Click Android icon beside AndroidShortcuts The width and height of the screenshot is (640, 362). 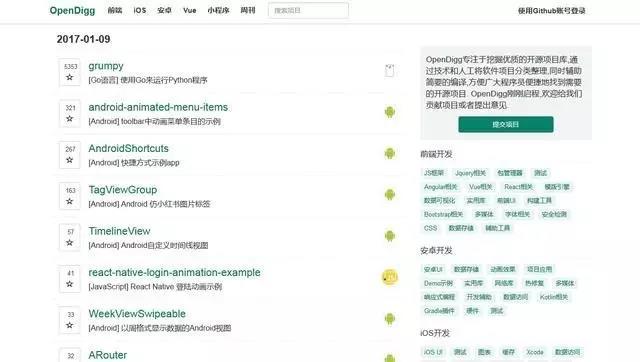point(390,153)
